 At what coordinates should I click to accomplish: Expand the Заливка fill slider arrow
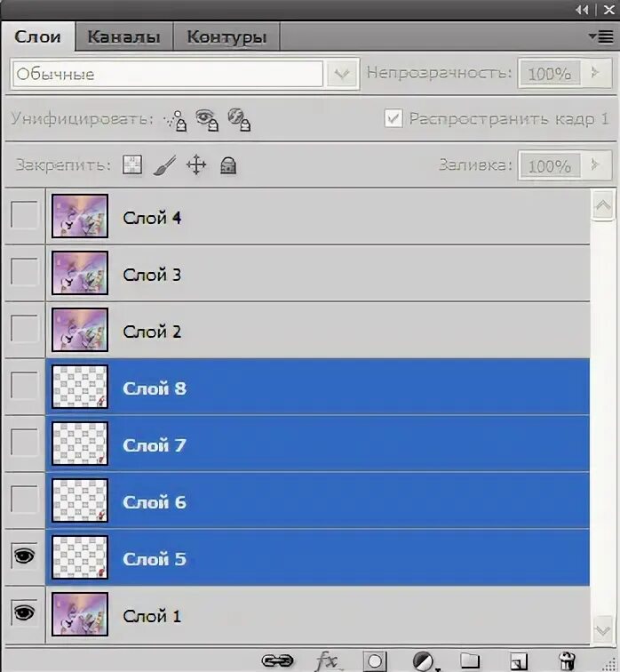click(x=596, y=164)
